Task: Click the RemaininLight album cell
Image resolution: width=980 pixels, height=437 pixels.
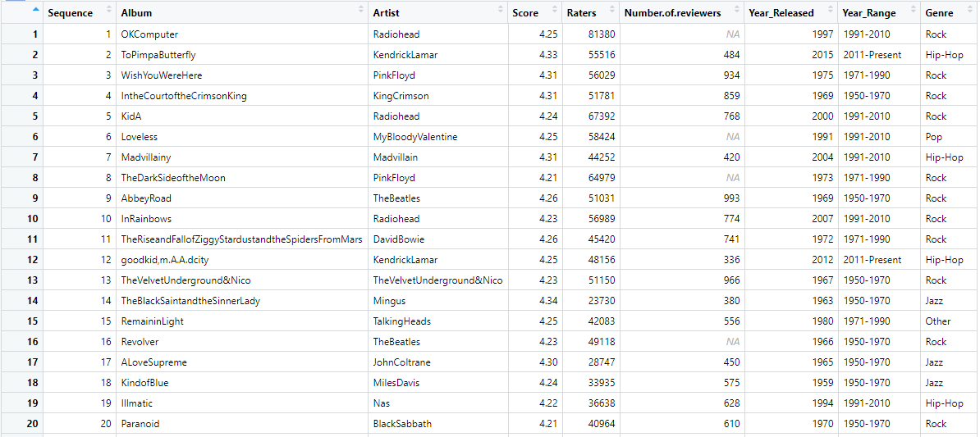Action: tap(242, 321)
